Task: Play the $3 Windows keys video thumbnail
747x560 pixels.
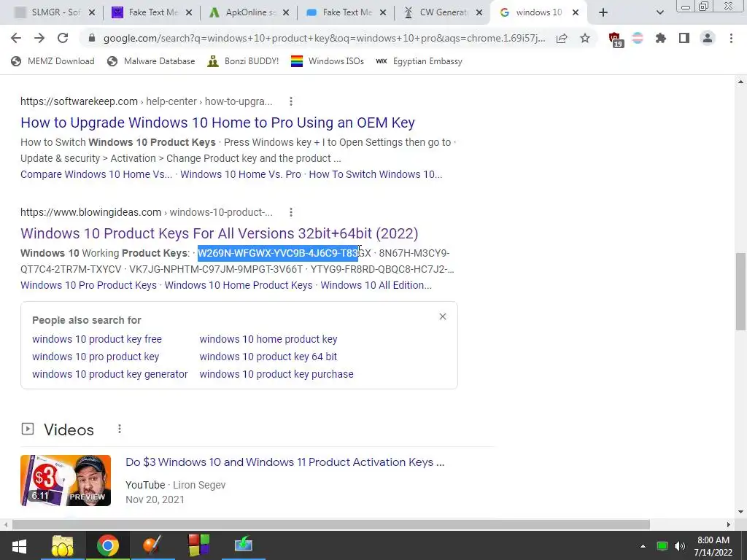Action: 66,481
